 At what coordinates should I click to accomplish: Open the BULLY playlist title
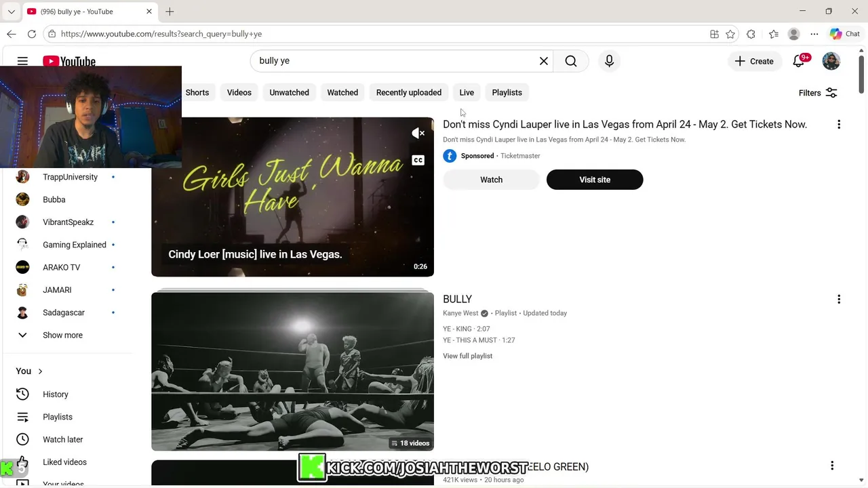[458, 300]
